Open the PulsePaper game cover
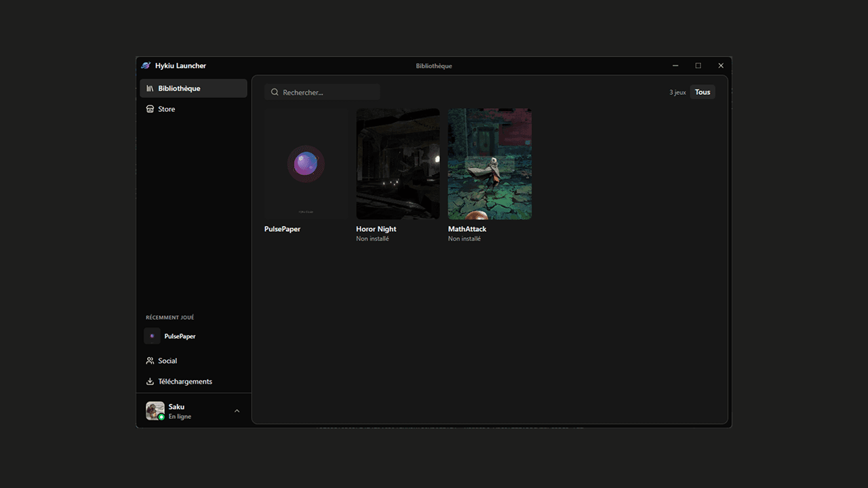 point(306,164)
